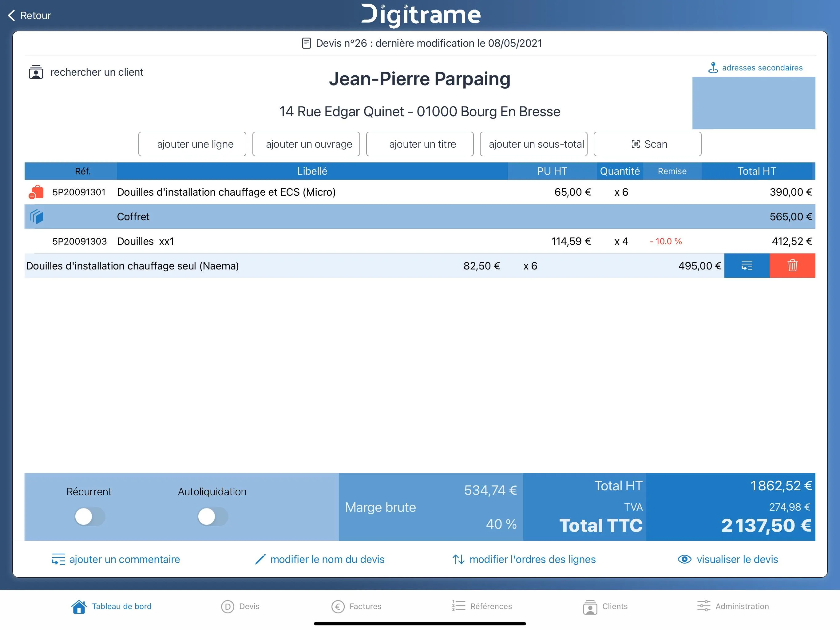Switch to the Devis tab

[240, 606]
